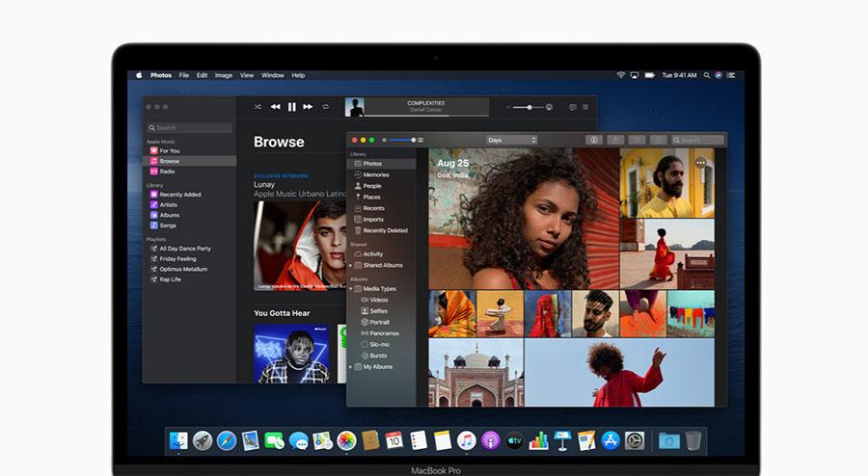868x476 pixels.
Task: Open the Friday Feeling playlist
Action: tap(189, 259)
